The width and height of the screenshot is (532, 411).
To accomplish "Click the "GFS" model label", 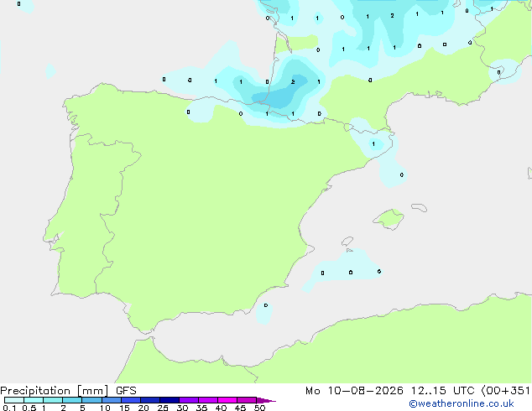I will pos(126,391).
